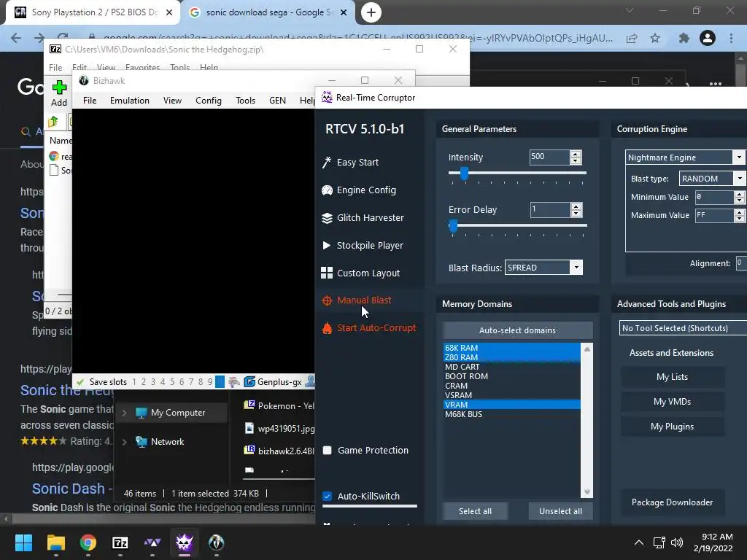
Task: Open Engine Config gauge icon
Action: tap(327, 190)
